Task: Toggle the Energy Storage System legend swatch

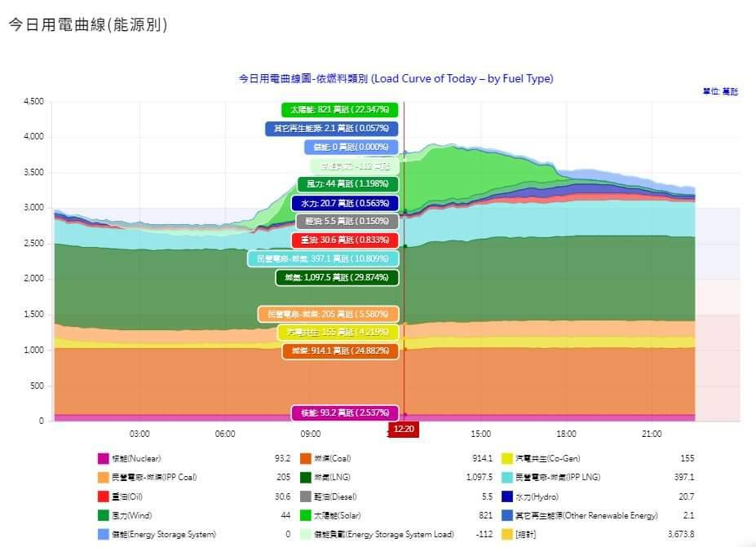Action: click(104, 534)
